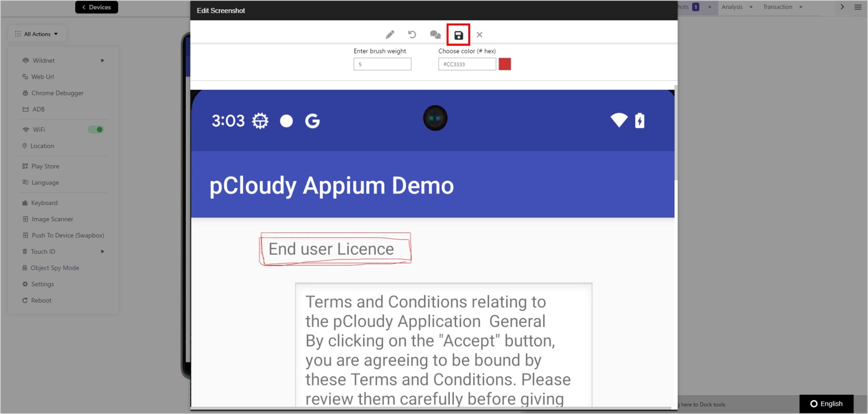Close the Analysis tab
This screenshot has height=414, width=868.
(751, 7)
